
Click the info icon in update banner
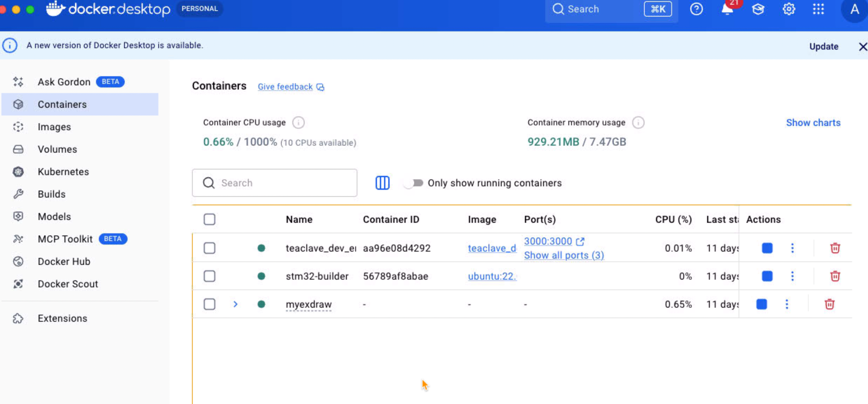pyautogui.click(x=10, y=45)
